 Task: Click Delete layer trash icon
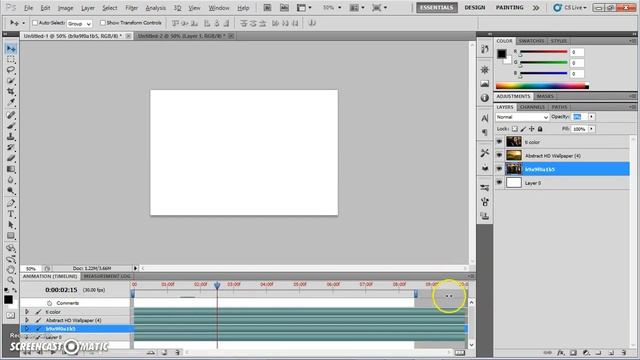(x=624, y=353)
